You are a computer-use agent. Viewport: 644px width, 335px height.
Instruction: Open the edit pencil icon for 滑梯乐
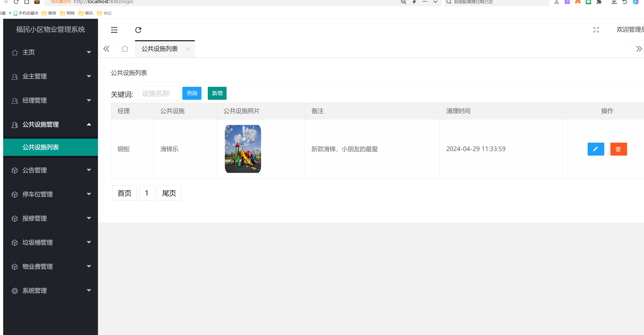point(596,149)
